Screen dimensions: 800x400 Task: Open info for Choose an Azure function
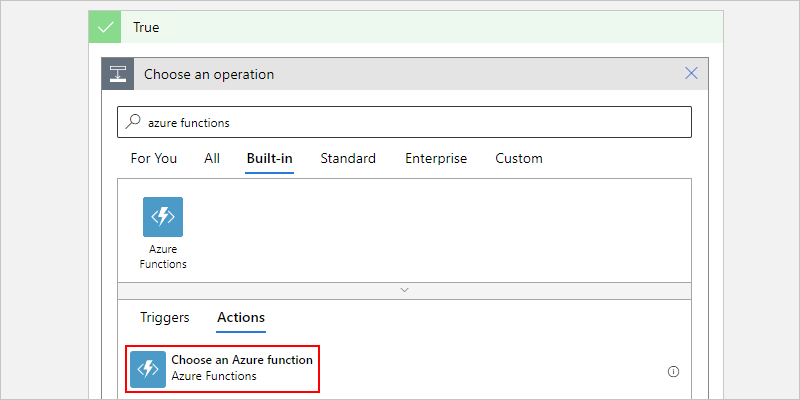[x=673, y=371]
